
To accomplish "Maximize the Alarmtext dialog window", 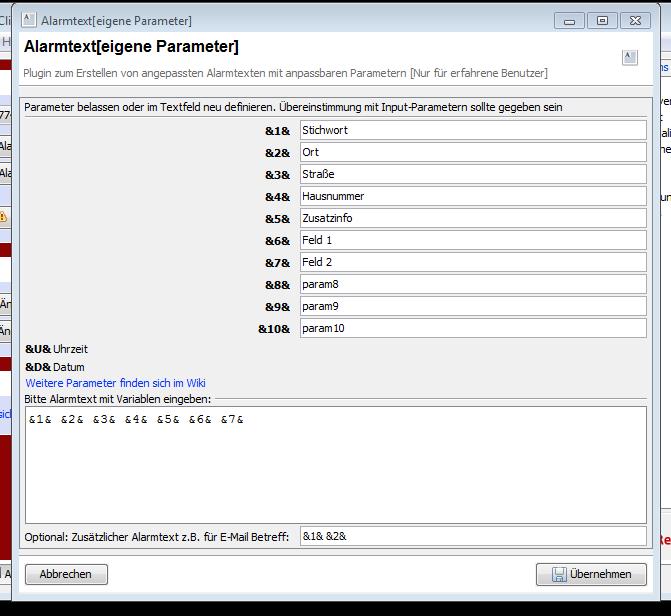I will 601,20.
